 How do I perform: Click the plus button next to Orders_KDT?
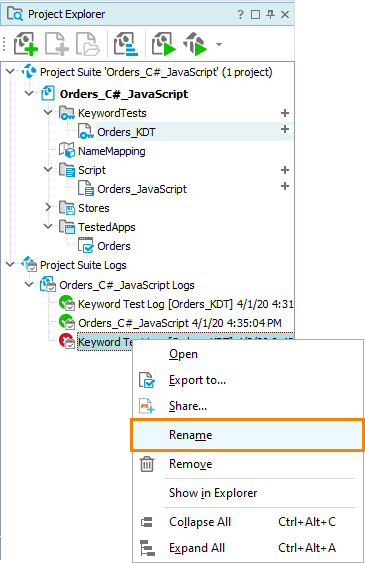coord(285,129)
